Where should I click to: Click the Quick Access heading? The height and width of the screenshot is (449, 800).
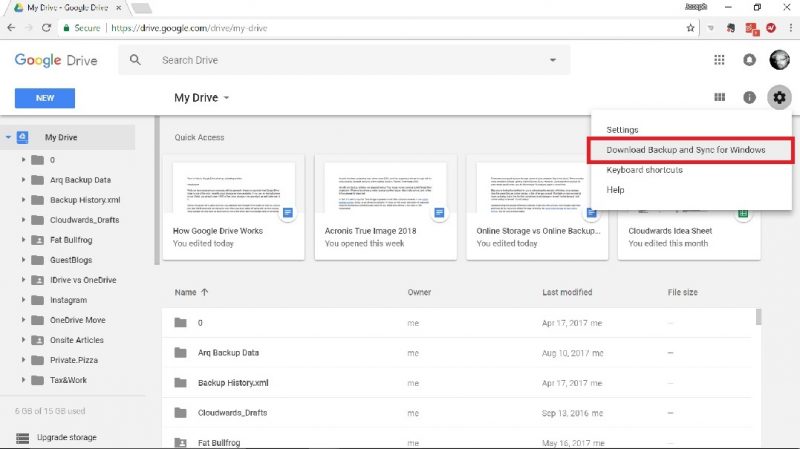click(199, 137)
